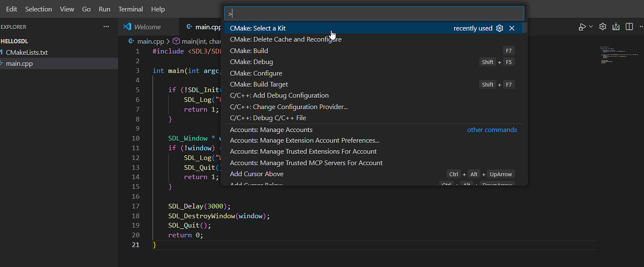Click the EXPLORER panel title
Image resolution: width=644 pixels, height=267 pixels.
click(x=14, y=27)
